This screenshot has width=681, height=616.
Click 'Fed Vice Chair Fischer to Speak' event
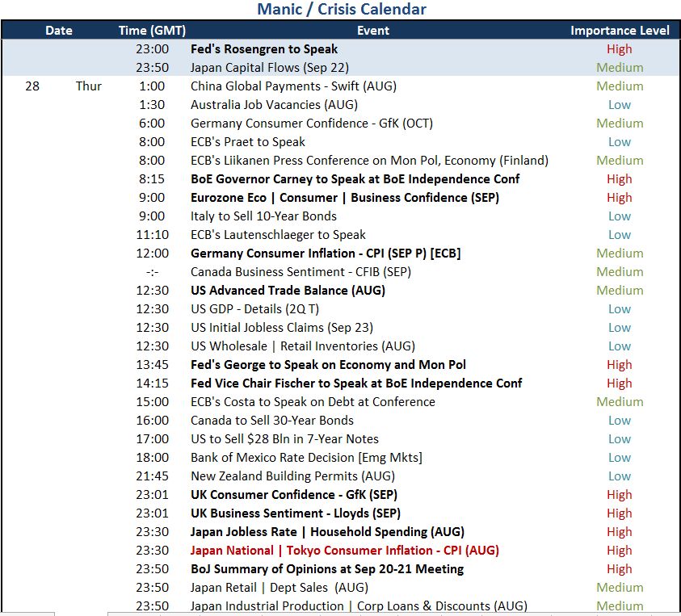pyautogui.click(x=356, y=383)
